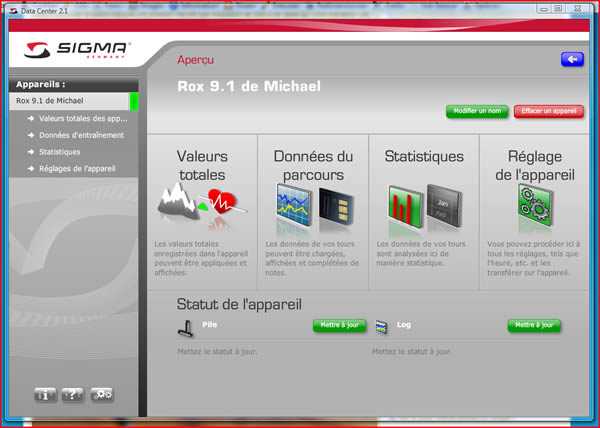Click the Sigma logo
This screenshot has height=428, width=600.
click(77, 50)
